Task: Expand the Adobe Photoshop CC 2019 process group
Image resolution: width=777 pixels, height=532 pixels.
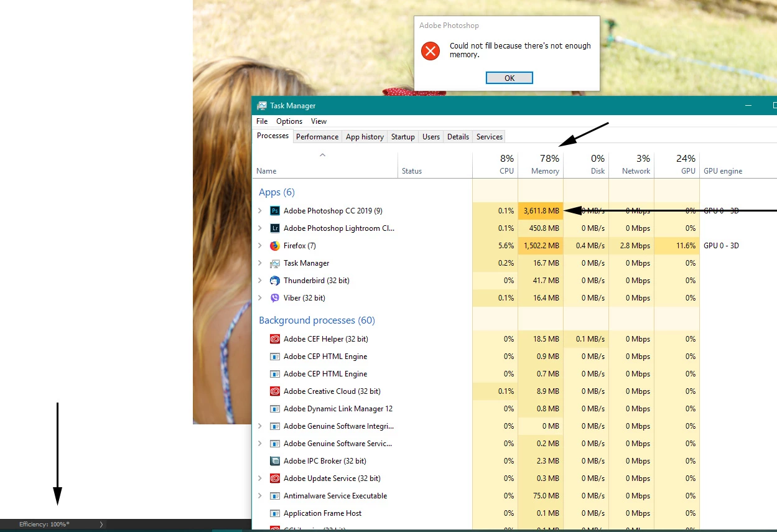Action: tap(260, 211)
